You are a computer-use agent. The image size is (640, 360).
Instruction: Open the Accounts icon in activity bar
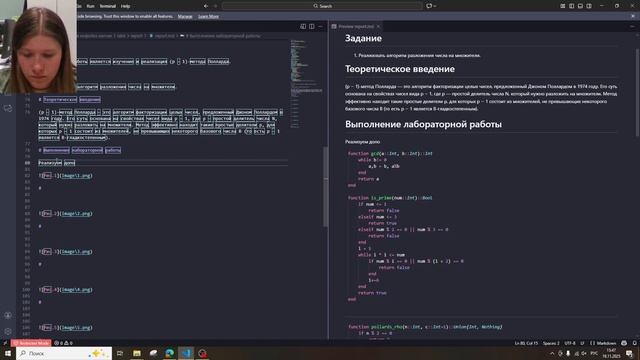pos(8,315)
